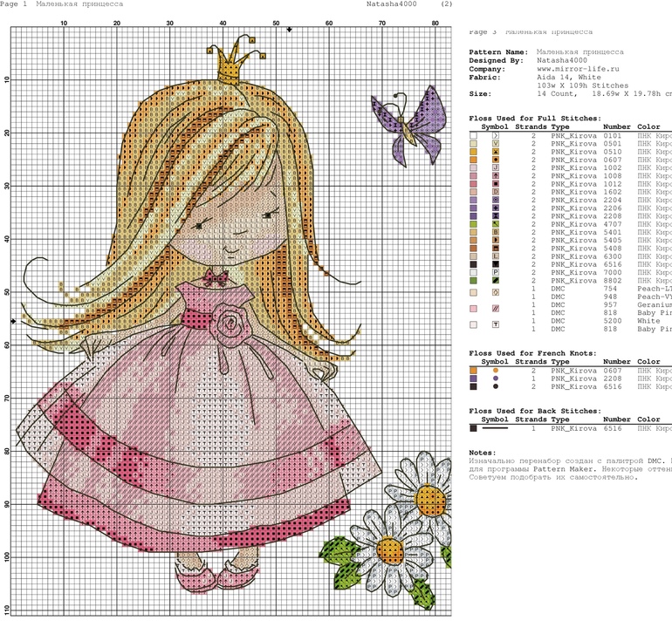672x641 pixels.
Task: Click the purple butterfly in the pattern
Action: point(409,122)
